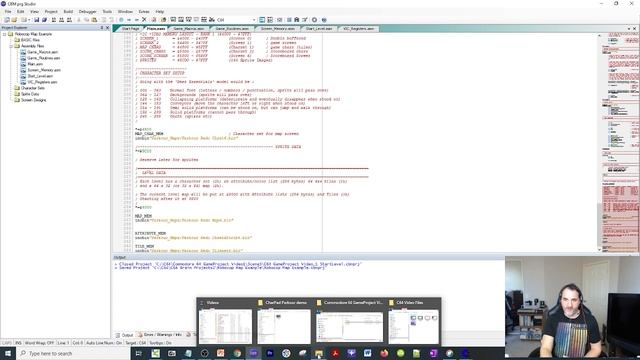This screenshot has height=360, width=640.
Task: Open Game_Routines.asm in Project Explorer
Action: [x=44, y=58]
